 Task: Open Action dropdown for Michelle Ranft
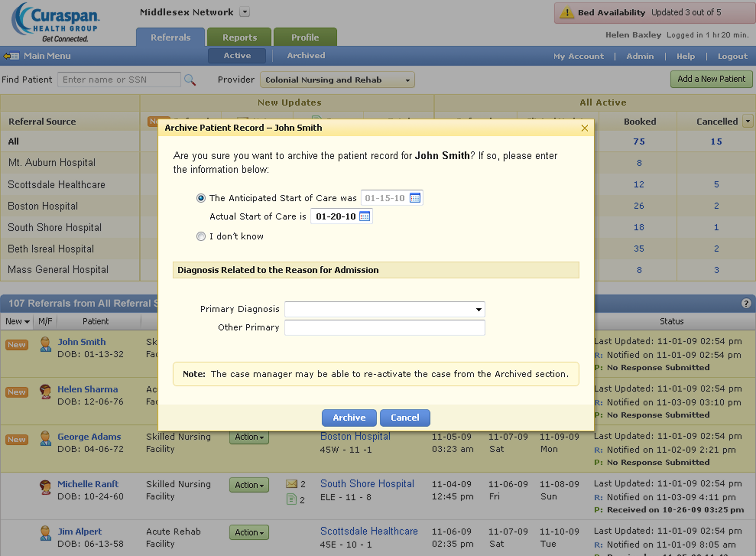pyautogui.click(x=249, y=485)
